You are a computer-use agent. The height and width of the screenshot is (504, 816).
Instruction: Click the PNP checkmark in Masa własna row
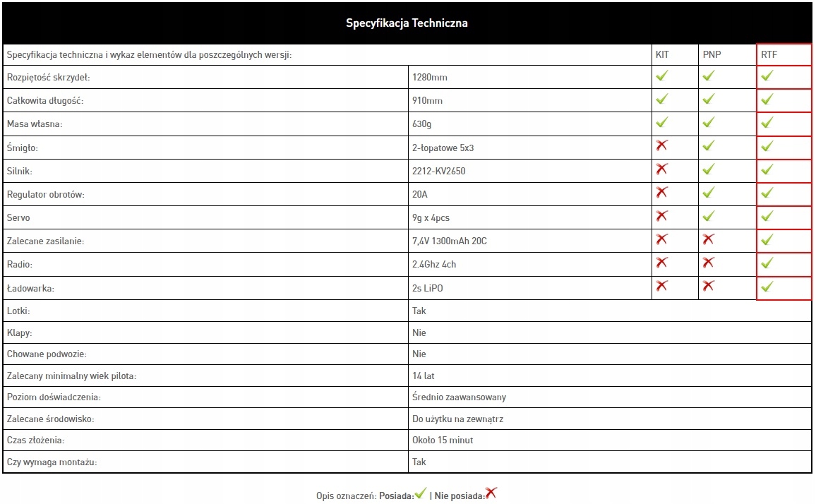pyautogui.click(x=709, y=123)
